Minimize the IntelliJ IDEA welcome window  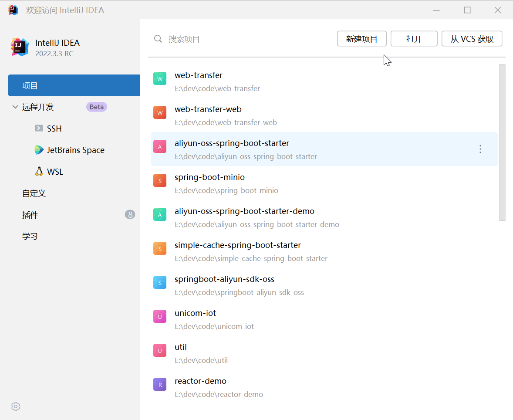coord(436,10)
